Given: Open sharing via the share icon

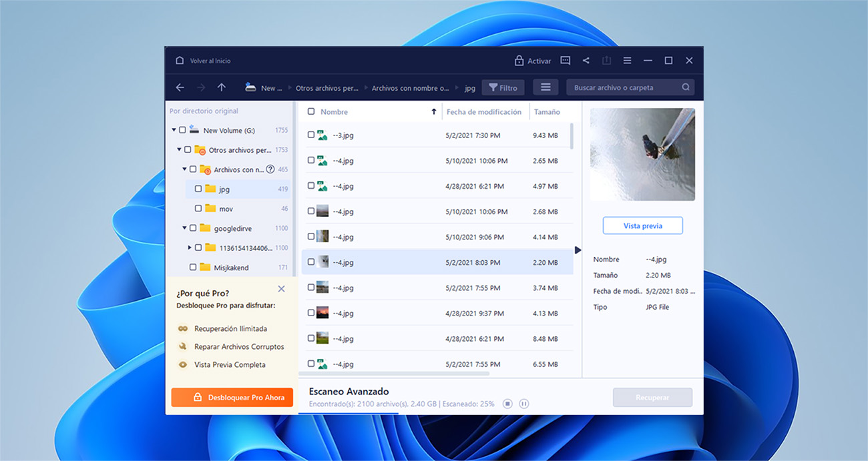Looking at the screenshot, I should 586,60.
